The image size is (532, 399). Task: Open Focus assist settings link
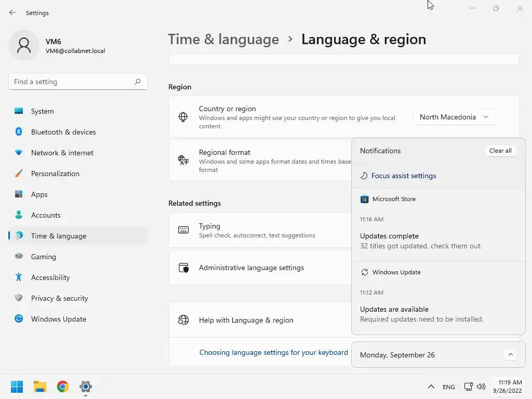click(404, 176)
